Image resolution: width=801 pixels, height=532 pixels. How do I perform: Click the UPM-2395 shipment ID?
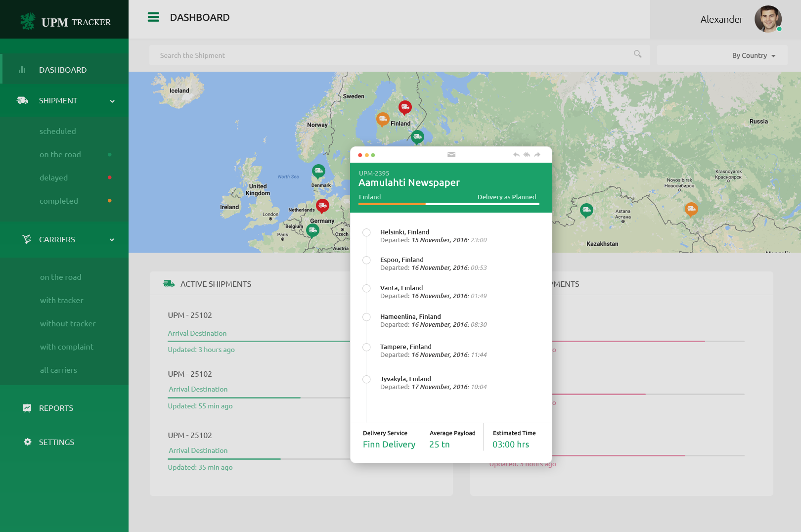(374, 173)
